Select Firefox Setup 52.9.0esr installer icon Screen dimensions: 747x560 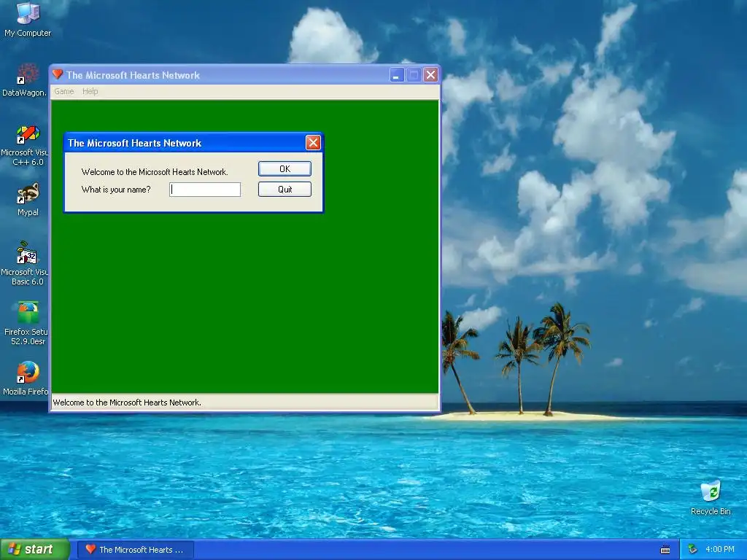[28, 323]
